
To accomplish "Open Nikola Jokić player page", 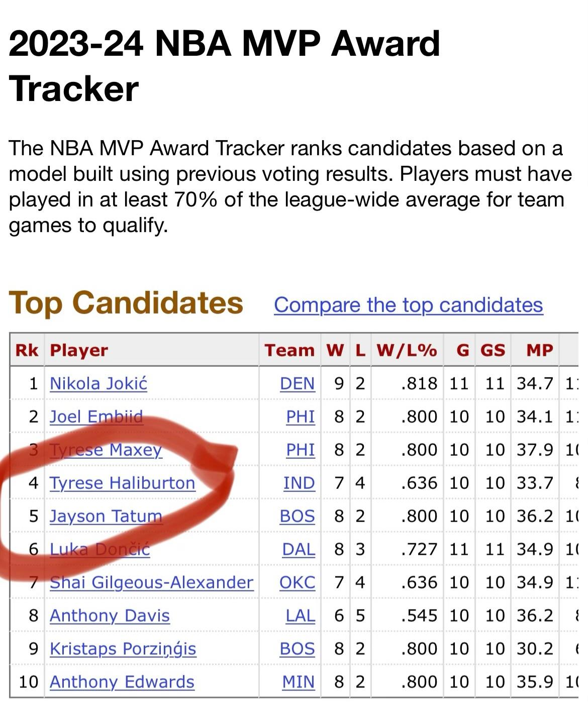I will [99, 383].
